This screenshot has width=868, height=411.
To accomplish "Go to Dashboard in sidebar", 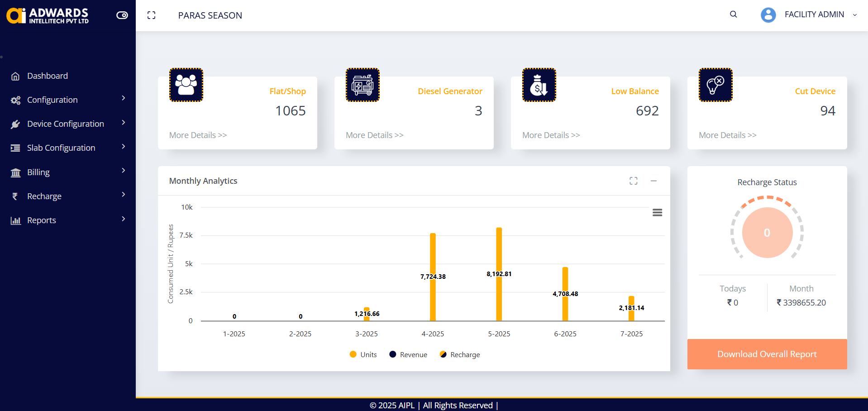I will [x=48, y=76].
